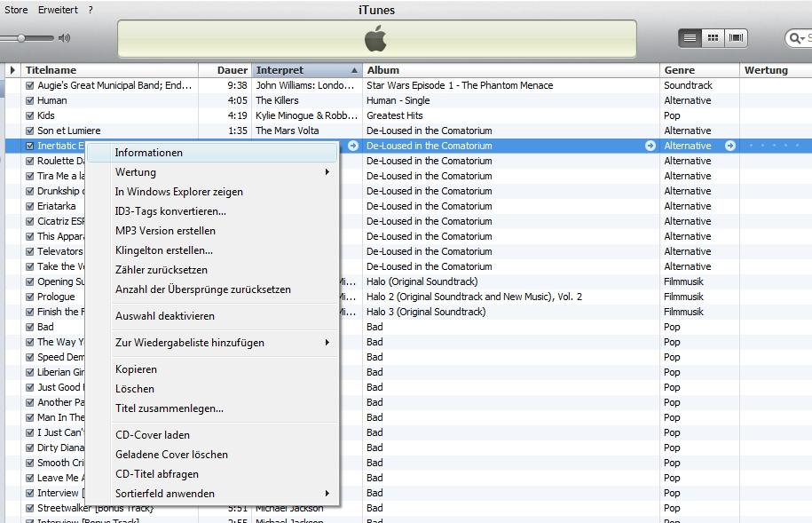Select Geladene Cover löschen
This screenshot has width=812, height=523.
coord(212,455)
